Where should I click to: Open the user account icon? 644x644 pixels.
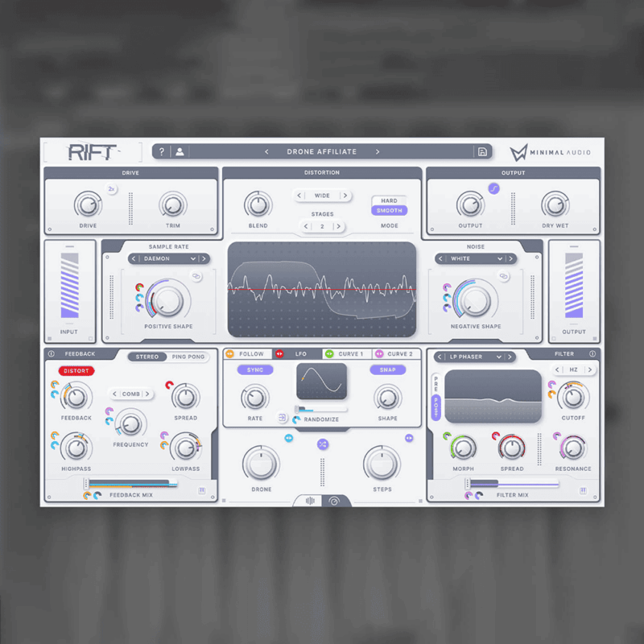pyautogui.click(x=180, y=152)
